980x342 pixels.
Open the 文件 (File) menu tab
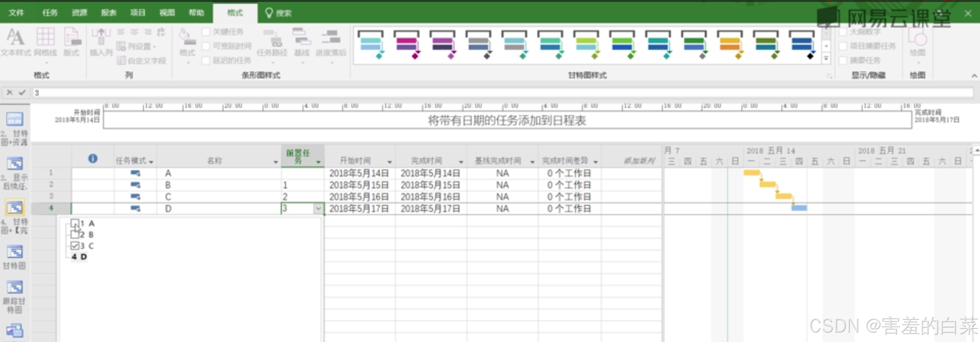click(x=16, y=13)
